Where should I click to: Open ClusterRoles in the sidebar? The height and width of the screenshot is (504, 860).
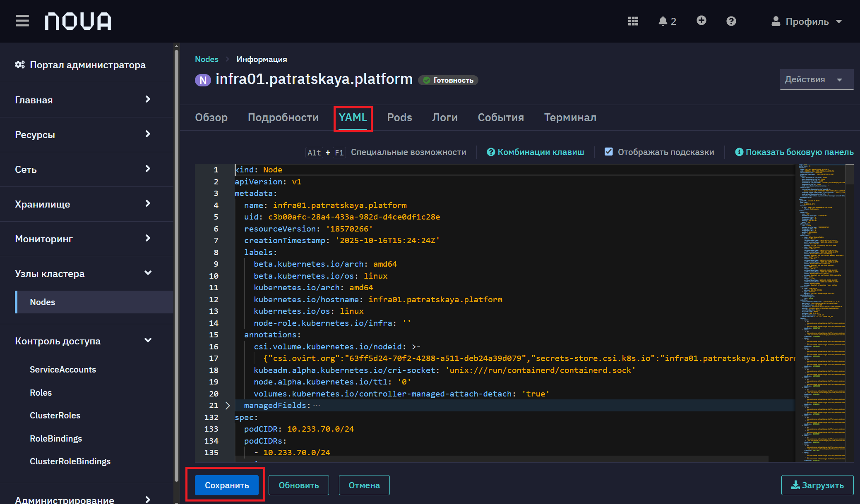[55, 416]
